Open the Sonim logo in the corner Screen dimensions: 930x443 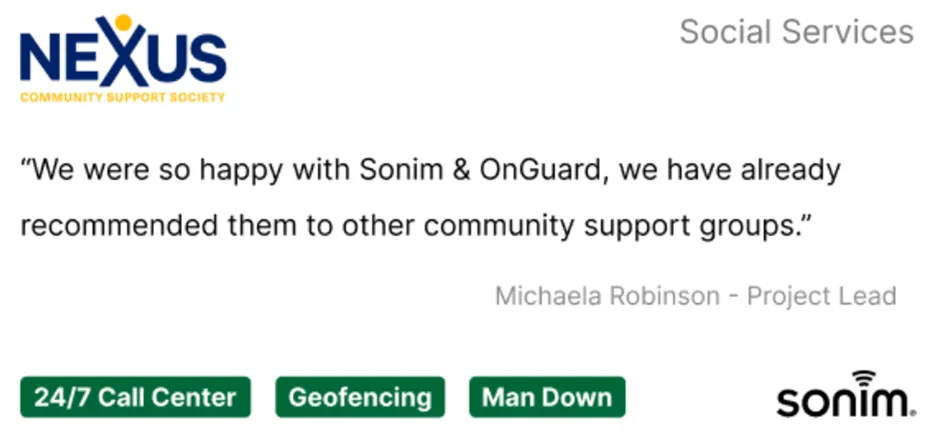click(x=845, y=394)
